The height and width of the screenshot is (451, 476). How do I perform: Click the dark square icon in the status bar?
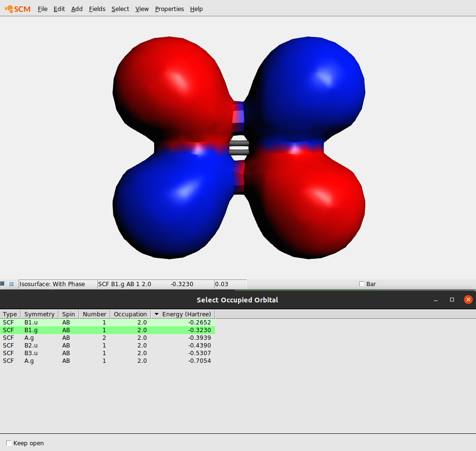tap(2, 284)
